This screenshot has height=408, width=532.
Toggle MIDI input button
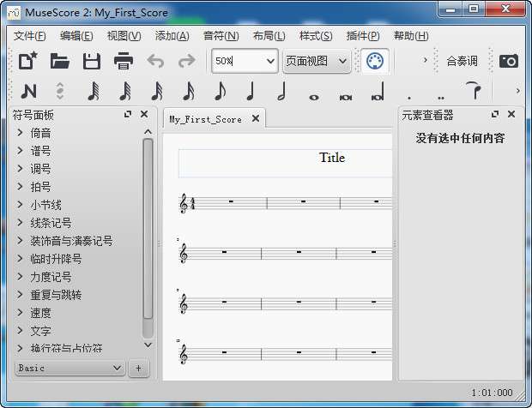click(375, 61)
